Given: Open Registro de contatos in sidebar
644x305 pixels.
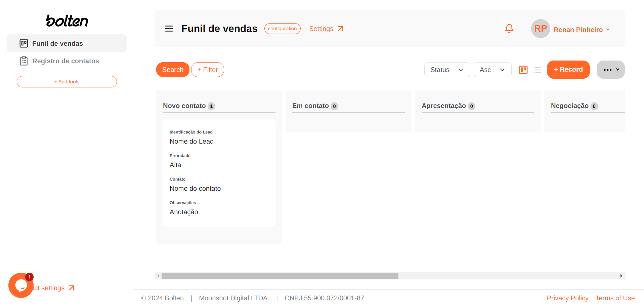Looking at the screenshot, I should click(67, 61).
